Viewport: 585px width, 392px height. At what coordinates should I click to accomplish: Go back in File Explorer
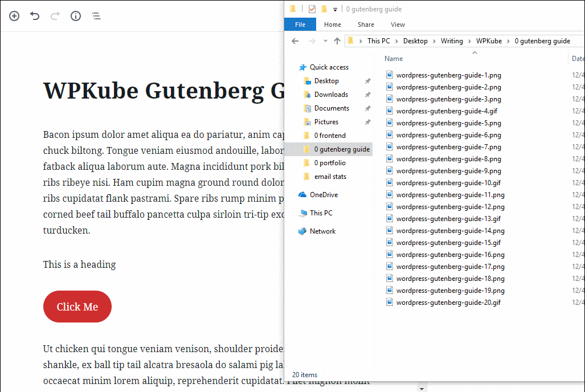point(295,41)
